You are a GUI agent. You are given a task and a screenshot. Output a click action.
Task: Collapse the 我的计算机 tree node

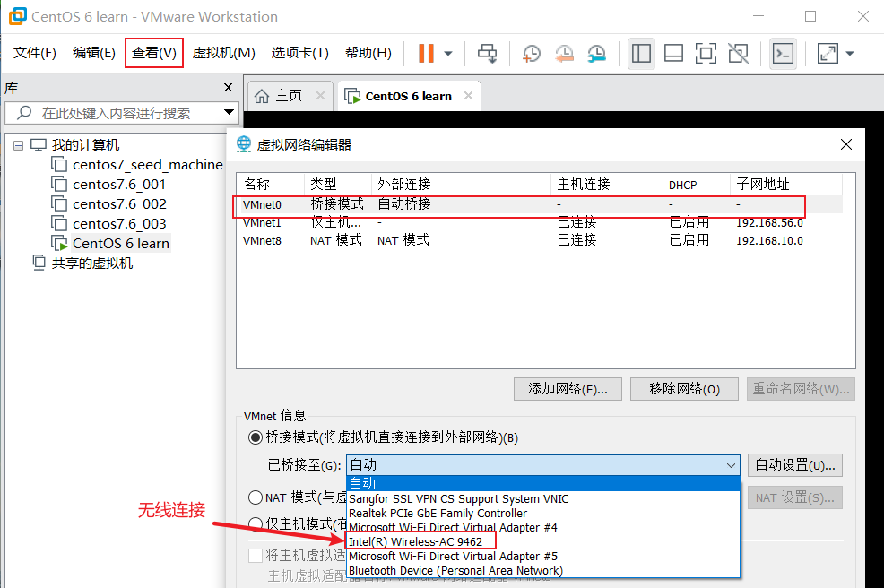coord(19,145)
